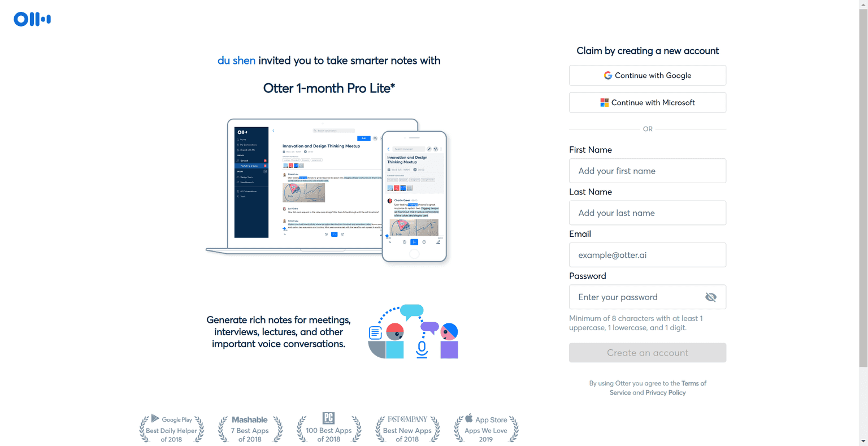Click the people conversation illustration
This screenshot has width=868, height=446.
413,332
